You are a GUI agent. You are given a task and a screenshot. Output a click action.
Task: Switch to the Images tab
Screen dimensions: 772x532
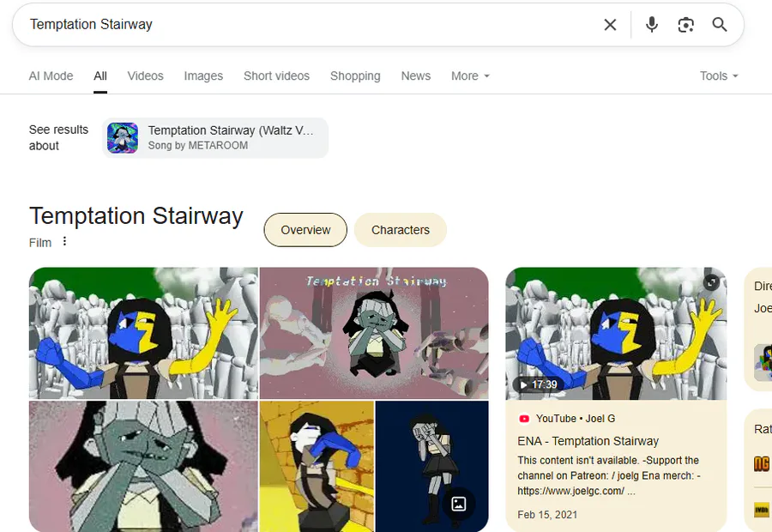203,76
